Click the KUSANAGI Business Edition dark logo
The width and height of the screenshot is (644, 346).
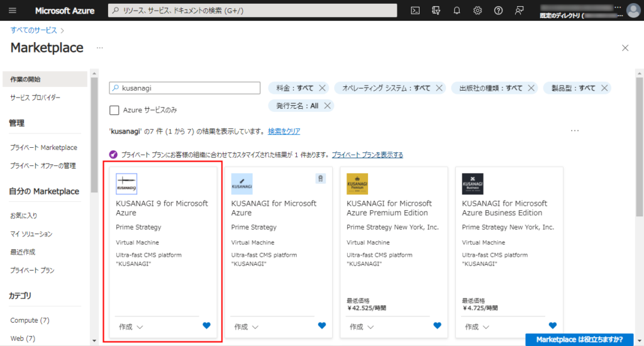pos(473,184)
